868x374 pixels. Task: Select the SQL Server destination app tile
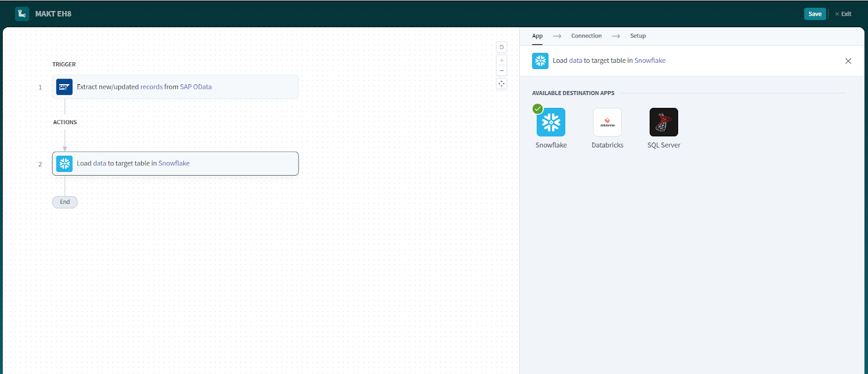tap(664, 122)
